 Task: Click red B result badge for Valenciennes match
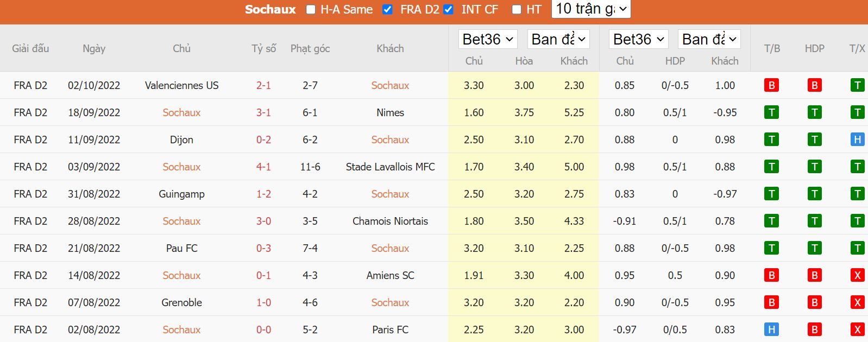coord(771,85)
